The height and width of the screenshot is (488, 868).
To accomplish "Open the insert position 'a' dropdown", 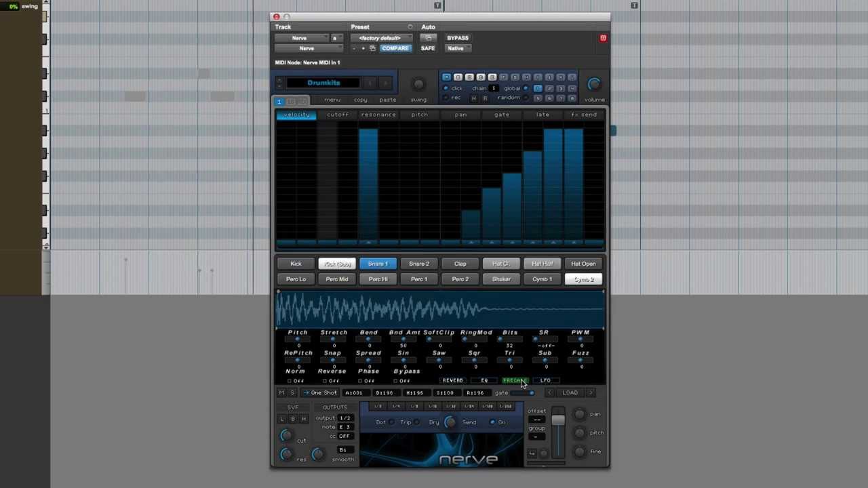I will (x=336, y=38).
